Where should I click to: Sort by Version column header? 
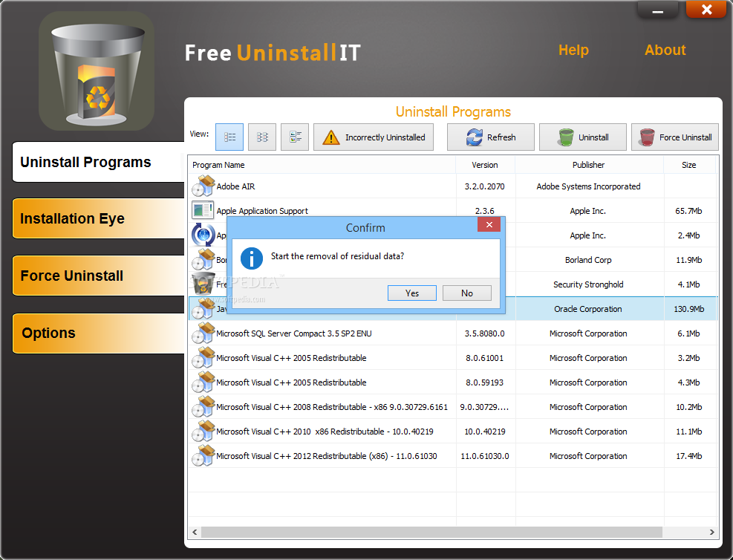click(485, 165)
